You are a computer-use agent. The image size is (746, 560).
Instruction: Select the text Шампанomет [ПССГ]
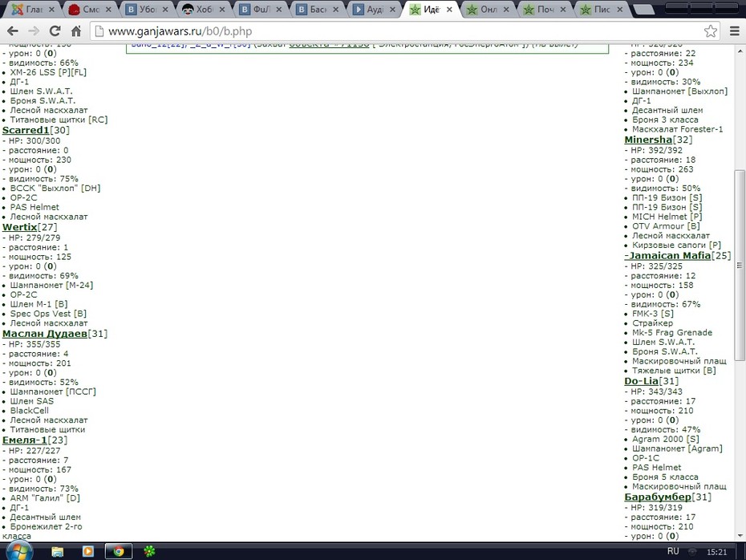53,392
